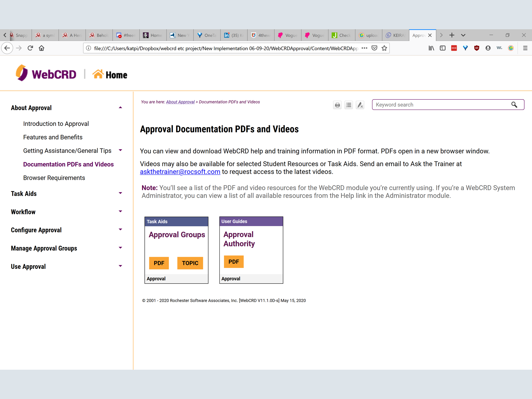Image resolution: width=532 pixels, height=399 pixels.
Task: Click the Table of Contents icon
Action: click(348, 105)
